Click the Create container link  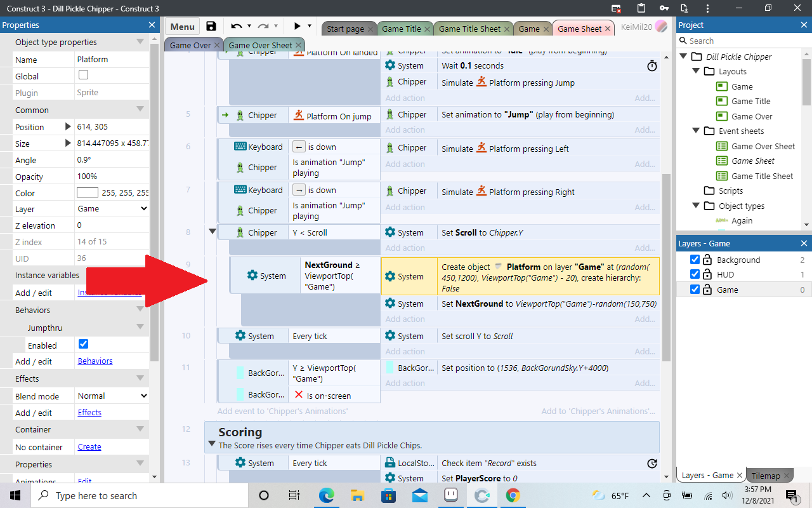[x=89, y=446]
